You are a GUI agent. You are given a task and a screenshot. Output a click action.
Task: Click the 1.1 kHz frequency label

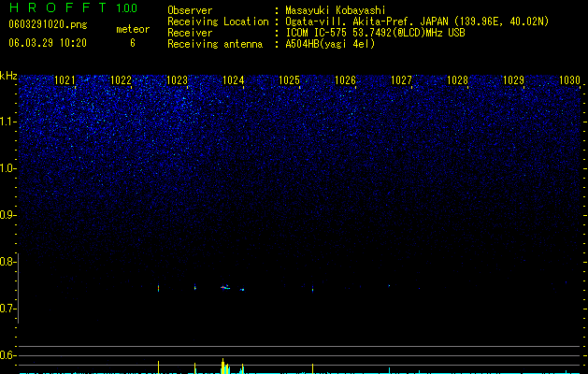click(x=7, y=122)
